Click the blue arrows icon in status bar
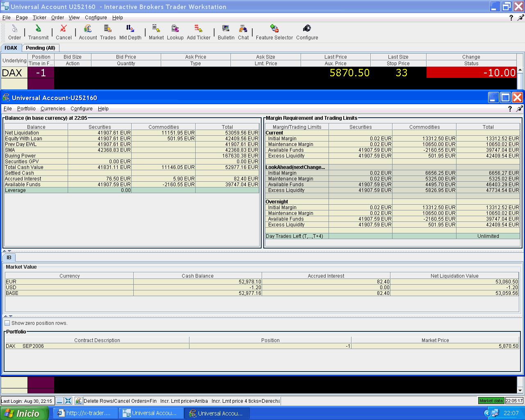This screenshot has width=525, height=420. [68, 401]
